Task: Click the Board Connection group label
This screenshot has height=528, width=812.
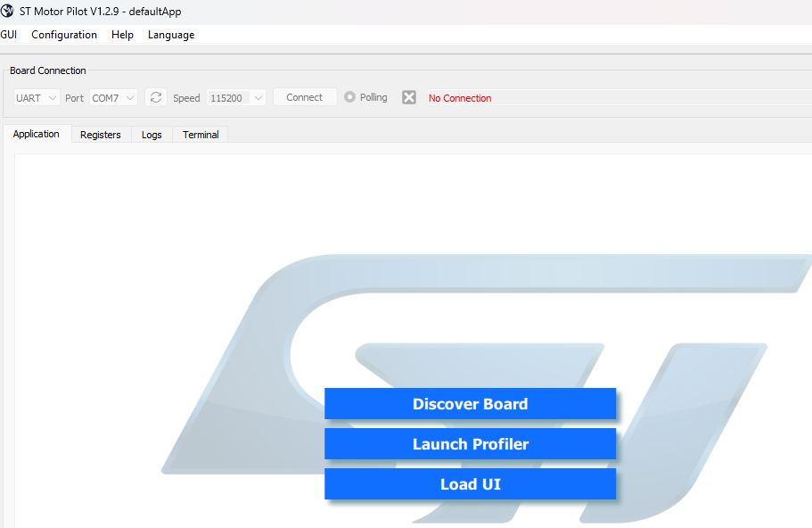Action: (x=47, y=70)
